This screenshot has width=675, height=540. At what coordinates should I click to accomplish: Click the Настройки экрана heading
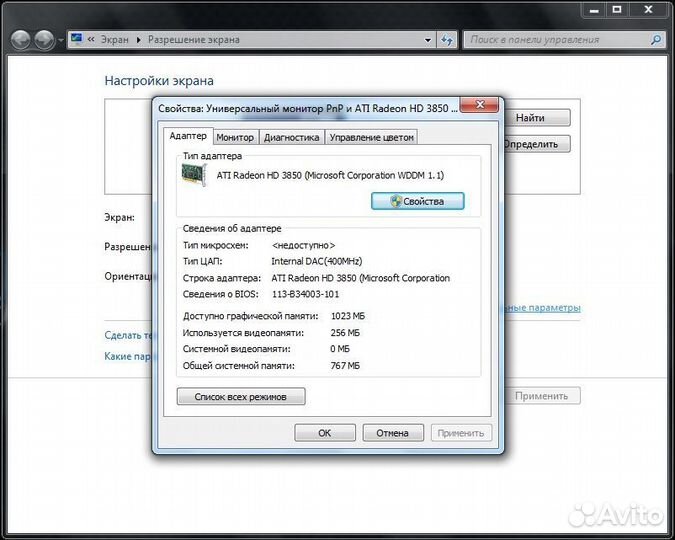pos(159,81)
